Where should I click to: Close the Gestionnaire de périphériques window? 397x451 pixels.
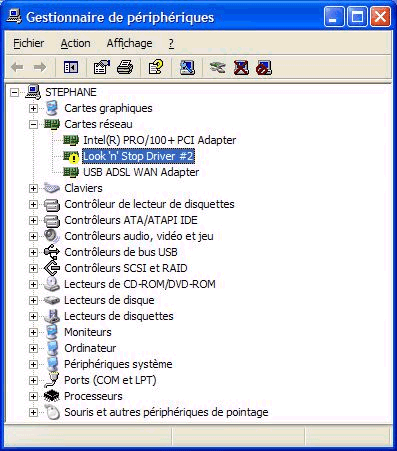point(380,17)
